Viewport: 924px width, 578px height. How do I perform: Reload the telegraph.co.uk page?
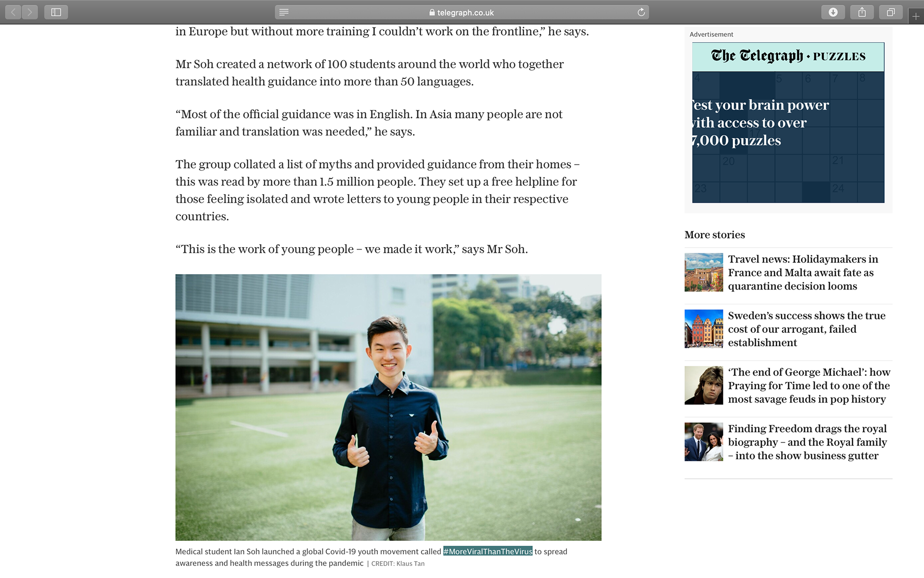tap(641, 12)
